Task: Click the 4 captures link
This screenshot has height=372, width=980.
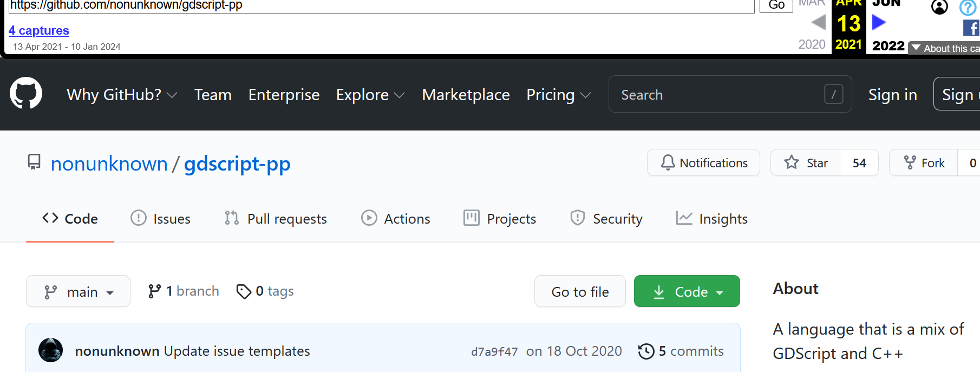Action: coord(39,30)
